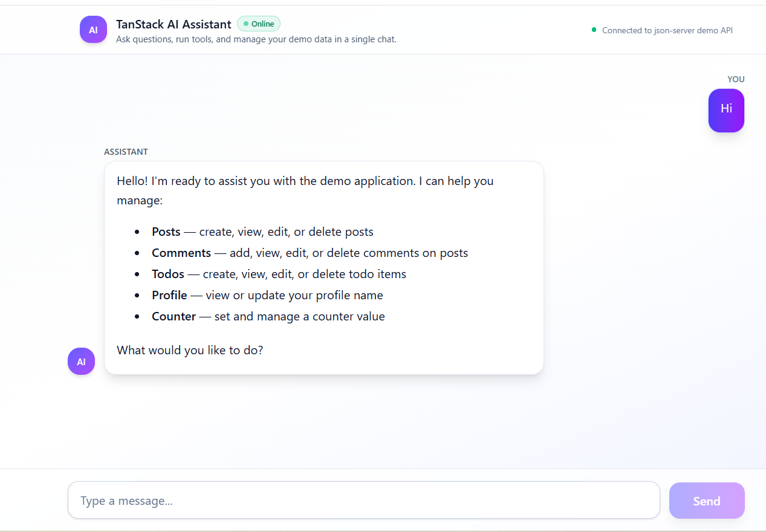The width and height of the screenshot is (766, 532).
Task: Open the Counter item from the assistant list
Action: tap(174, 316)
